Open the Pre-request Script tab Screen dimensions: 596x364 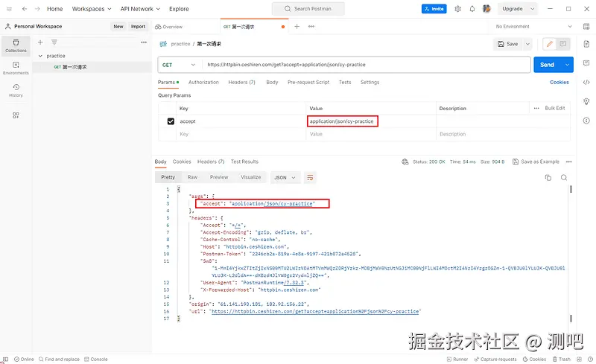pyautogui.click(x=308, y=82)
